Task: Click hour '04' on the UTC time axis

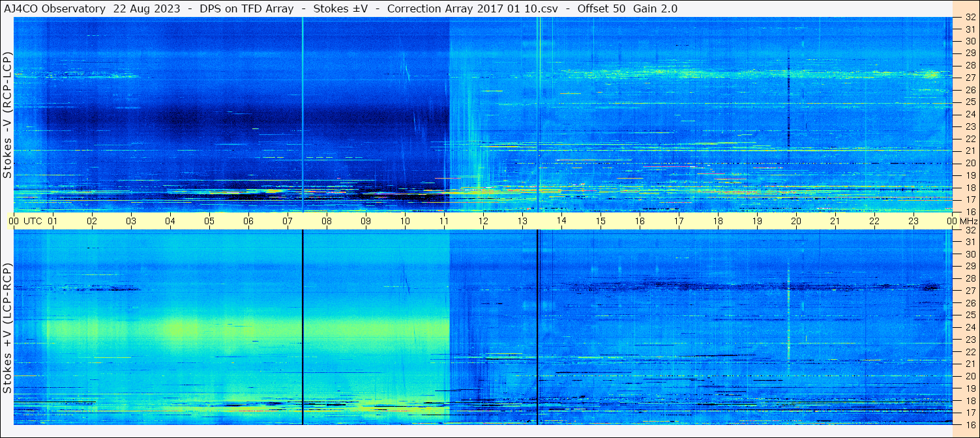Action: (170, 221)
